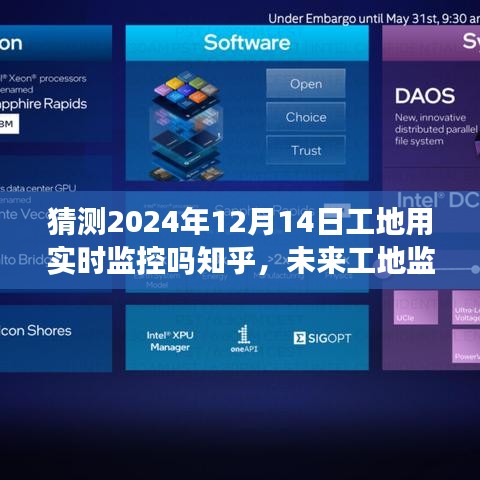Click the SigOpt logo
Image resolution: width=480 pixels, height=480 pixels.
[x=322, y=338]
